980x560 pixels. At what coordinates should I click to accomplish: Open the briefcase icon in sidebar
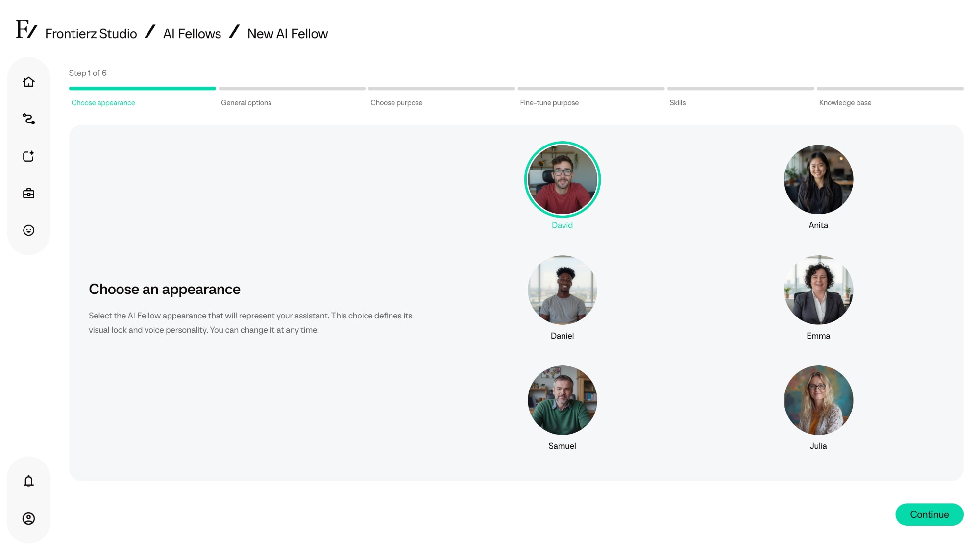(28, 194)
